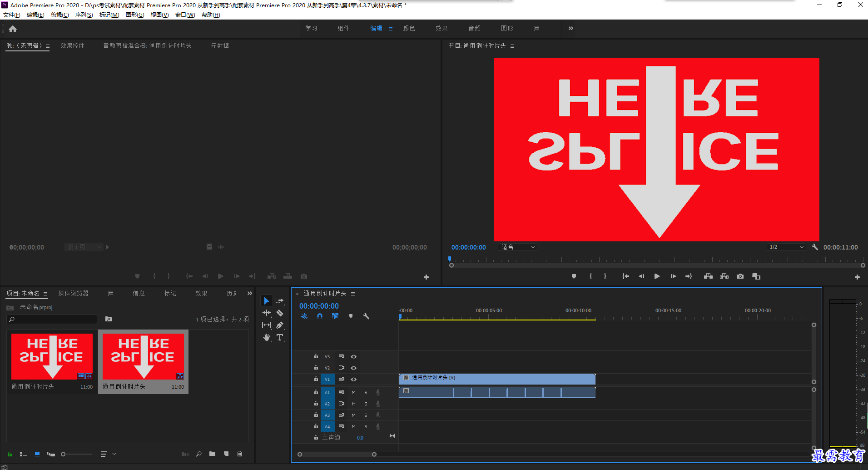Click the Project panel search field
This screenshot has height=470, width=868.
pyautogui.click(x=52, y=319)
